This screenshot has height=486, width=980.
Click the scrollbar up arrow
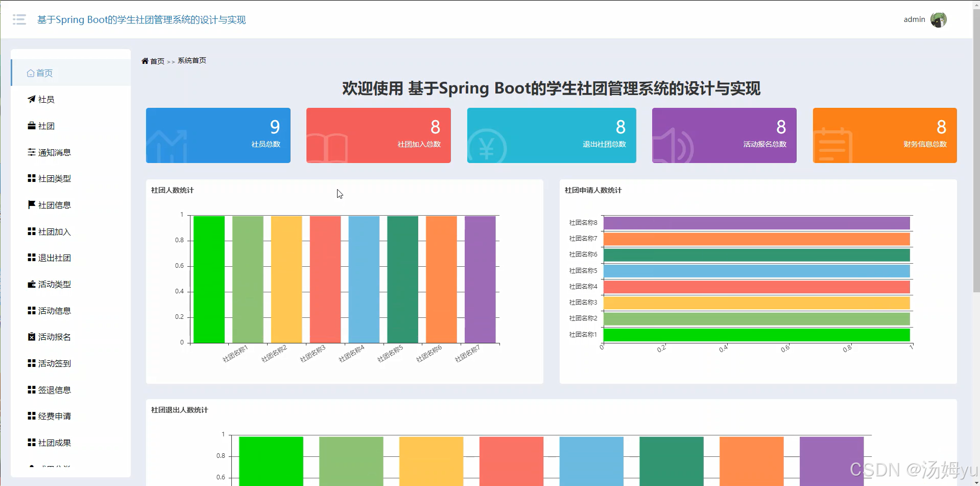point(976,4)
